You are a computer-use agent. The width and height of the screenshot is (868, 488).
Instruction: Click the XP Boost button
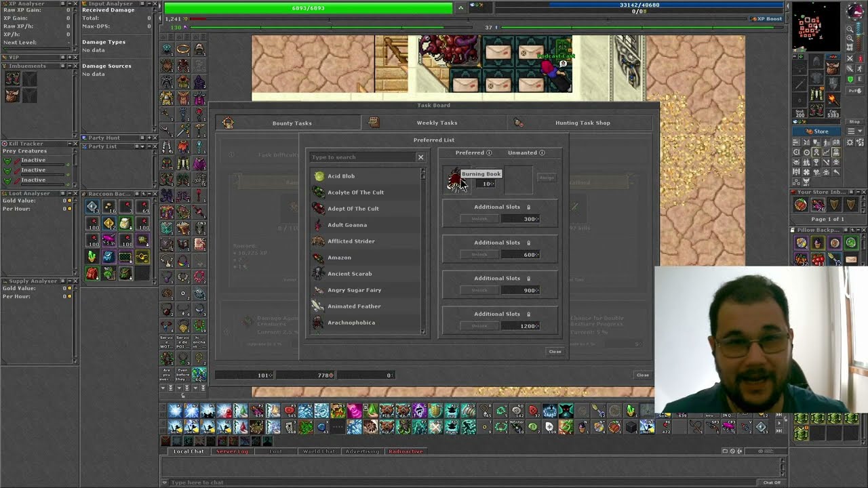(766, 18)
